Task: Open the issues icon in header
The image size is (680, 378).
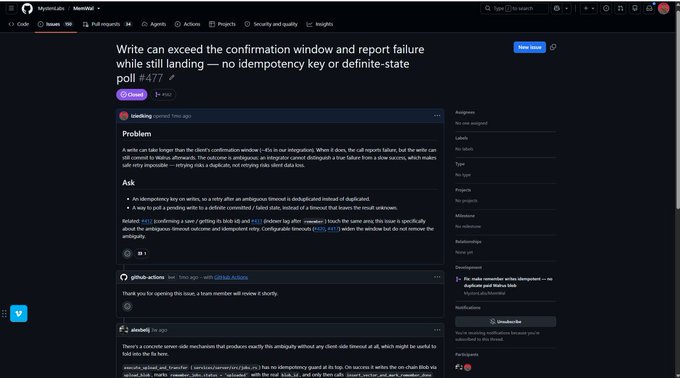Action: click(606, 8)
